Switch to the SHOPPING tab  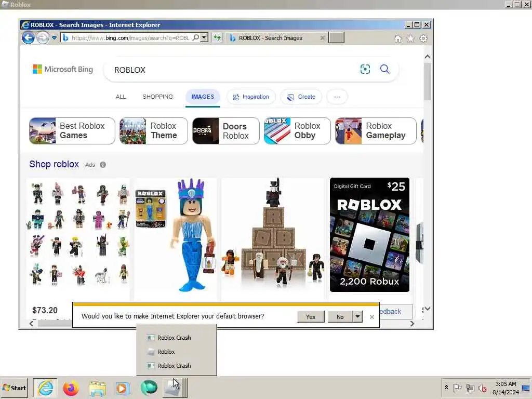pos(158,97)
